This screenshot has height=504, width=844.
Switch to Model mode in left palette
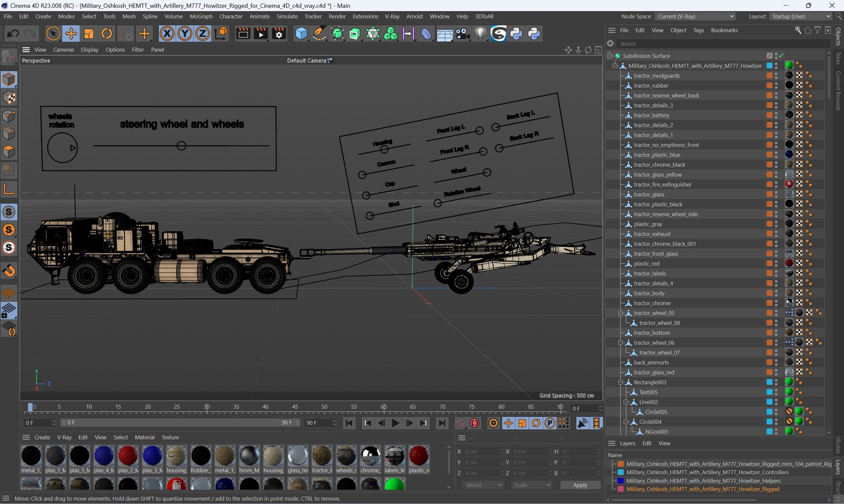click(9, 79)
